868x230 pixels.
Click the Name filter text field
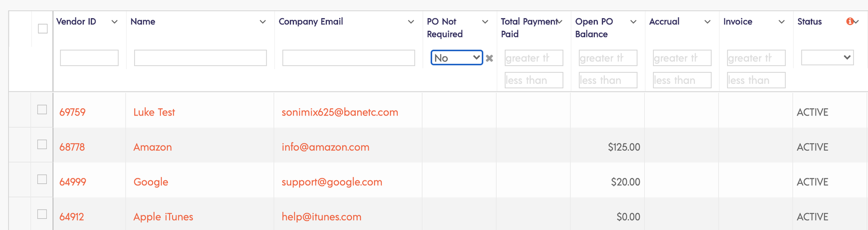click(x=200, y=58)
